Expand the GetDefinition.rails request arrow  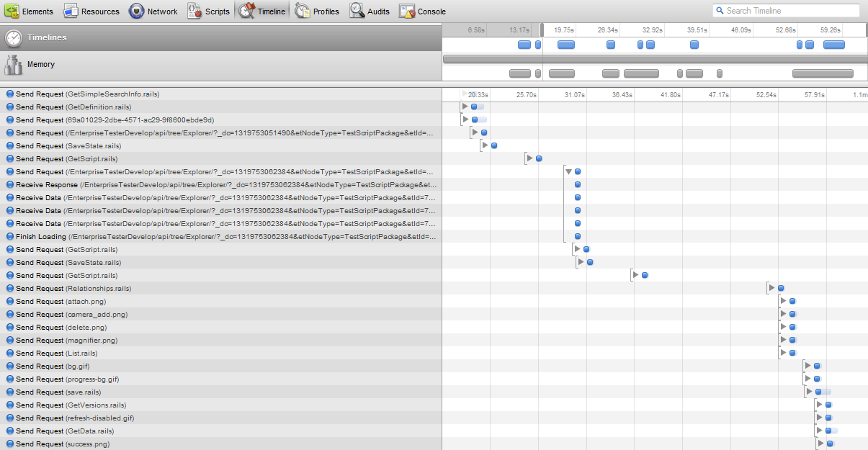465,107
